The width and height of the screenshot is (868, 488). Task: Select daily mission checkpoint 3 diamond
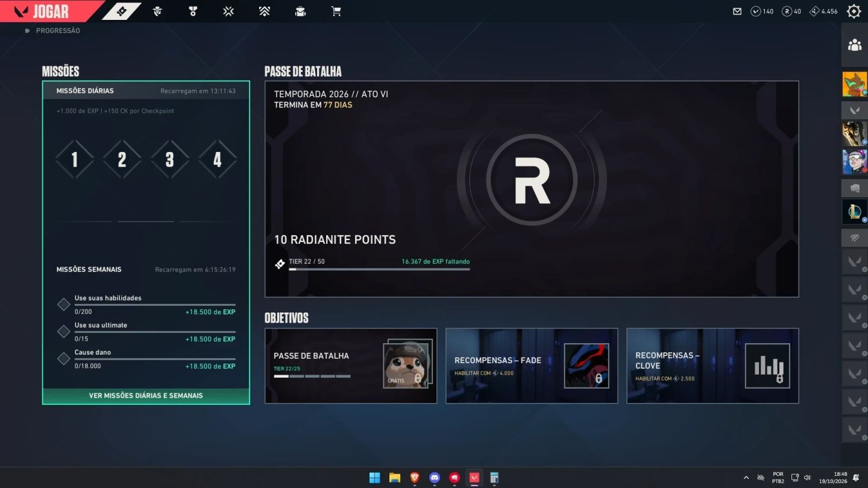click(x=170, y=159)
